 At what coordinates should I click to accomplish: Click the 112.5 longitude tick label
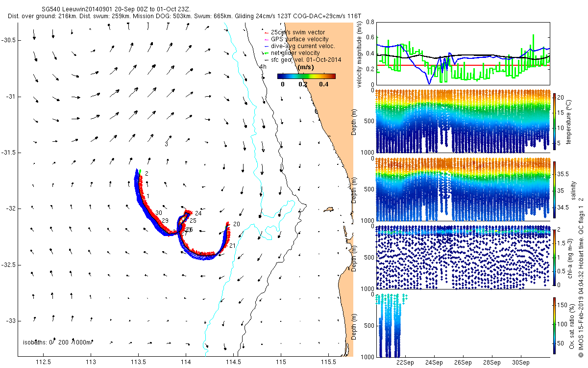click(x=44, y=362)
